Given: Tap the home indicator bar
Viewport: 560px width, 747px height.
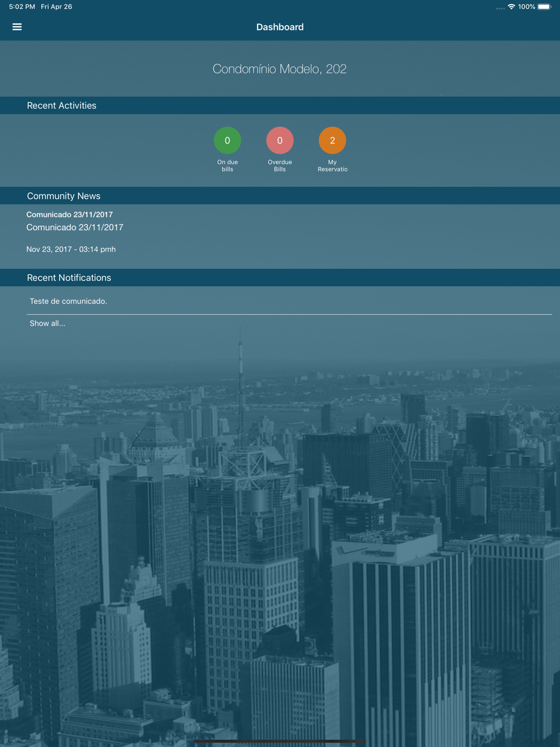Looking at the screenshot, I should click(x=280, y=741).
